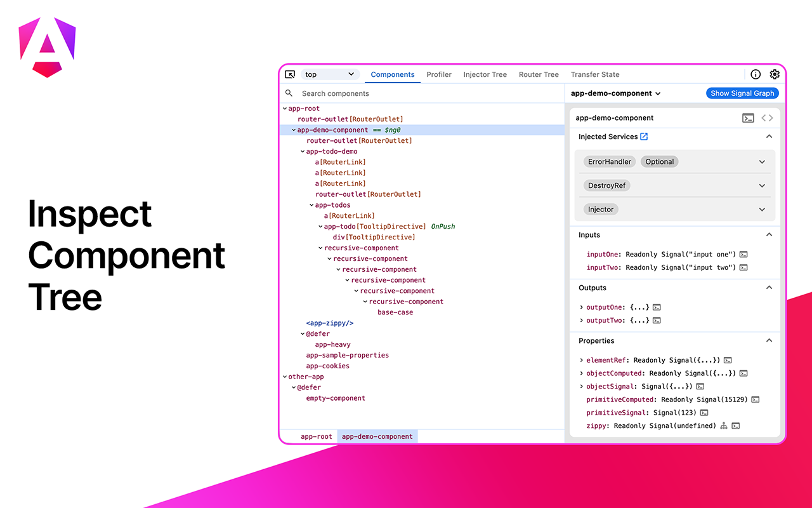Select the inspect element picker icon
The height and width of the screenshot is (508, 812).
(x=290, y=74)
